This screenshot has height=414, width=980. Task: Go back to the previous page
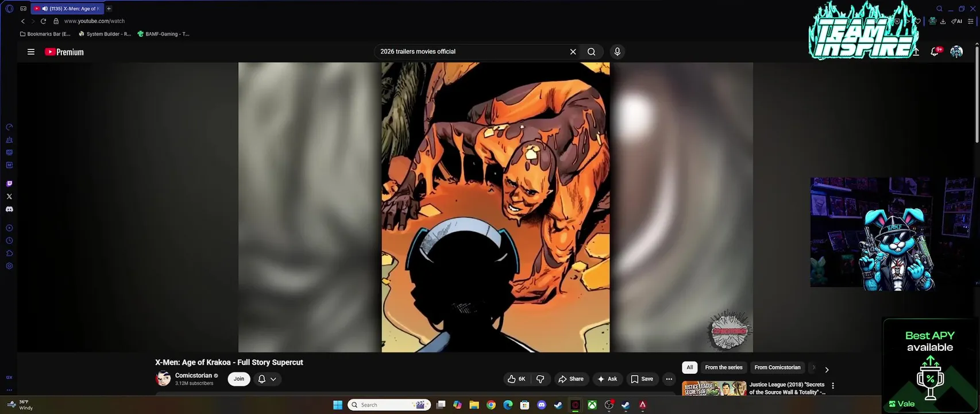pos(23,21)
